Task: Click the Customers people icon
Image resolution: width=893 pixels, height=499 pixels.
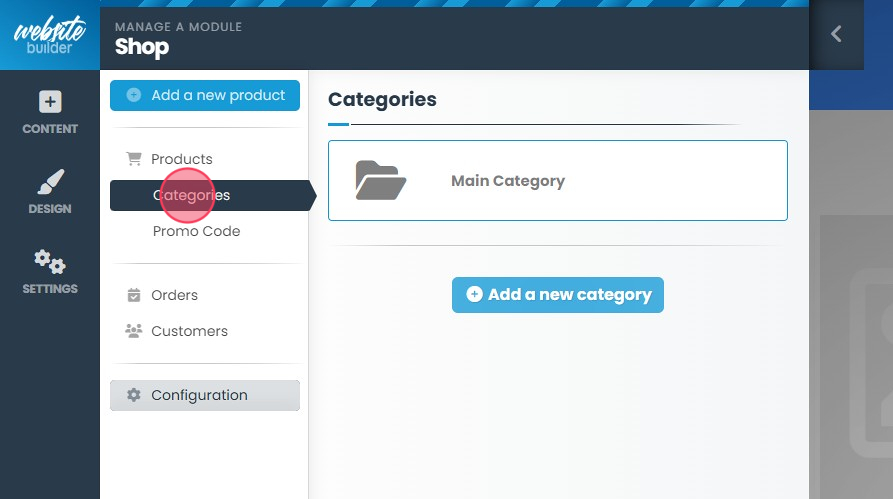Action: [x=133, y=331]
